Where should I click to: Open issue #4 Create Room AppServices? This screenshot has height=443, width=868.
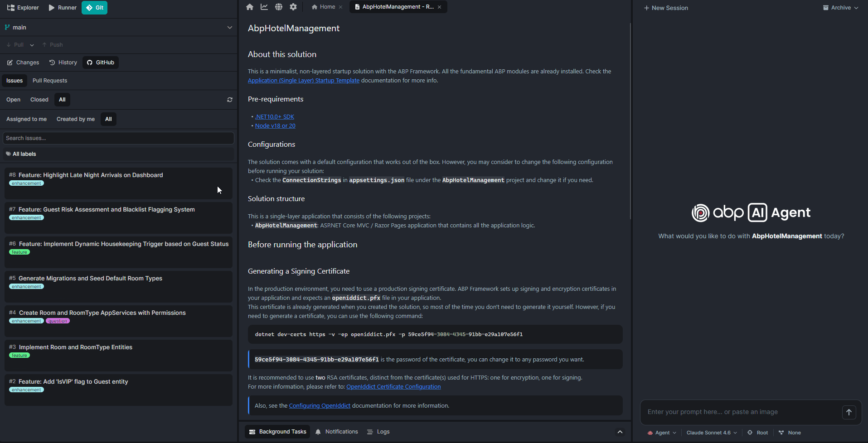tap(118, 321)
